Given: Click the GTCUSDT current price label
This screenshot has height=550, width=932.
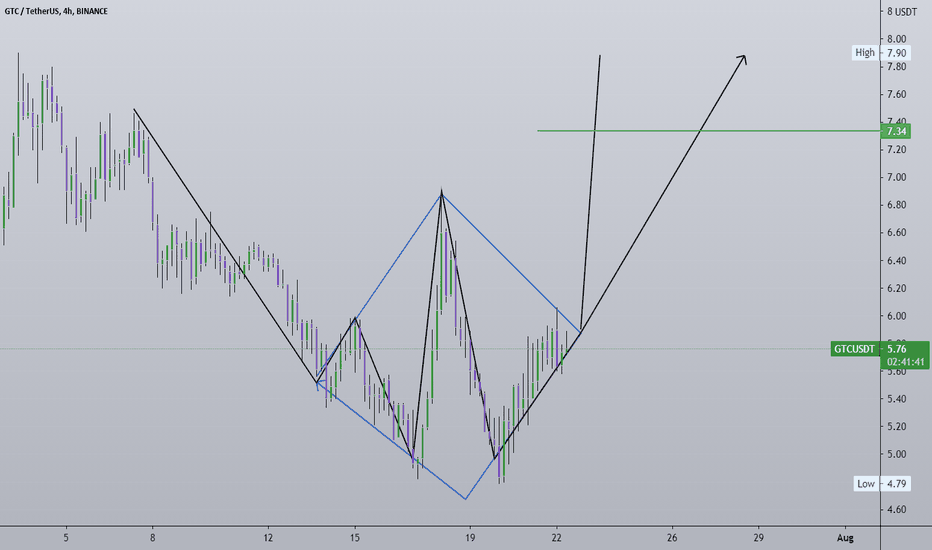Looking at the screenshot, I should coord(854,349).
